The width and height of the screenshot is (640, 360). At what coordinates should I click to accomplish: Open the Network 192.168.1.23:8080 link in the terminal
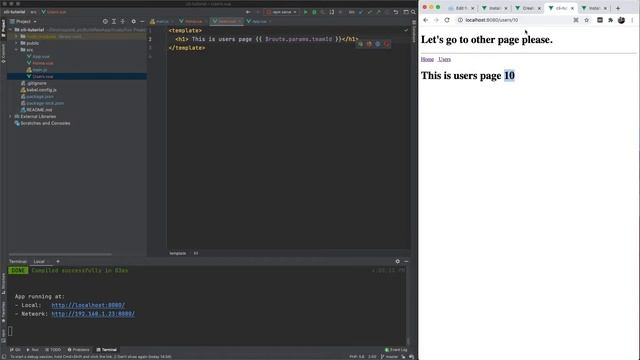point(93,314)
